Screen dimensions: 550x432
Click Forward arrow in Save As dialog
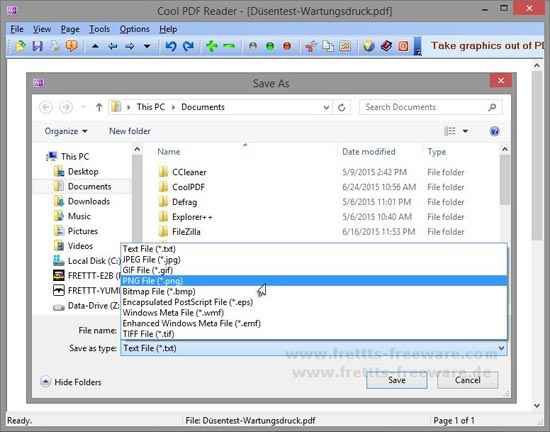[66, 107]
